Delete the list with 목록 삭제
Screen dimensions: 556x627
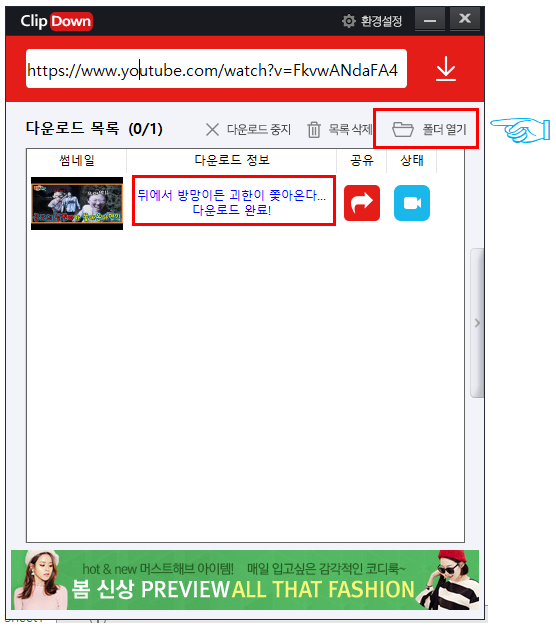(x=340, y=130)
